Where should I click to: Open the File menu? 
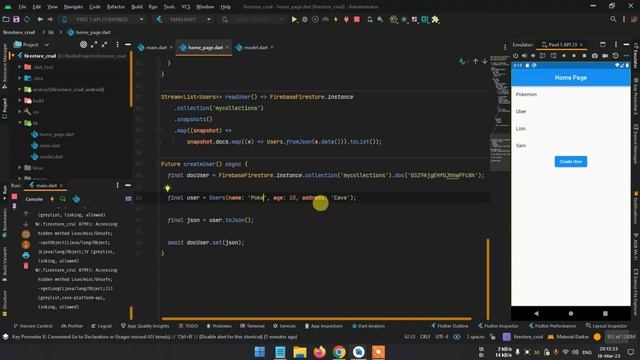(22, 7)
